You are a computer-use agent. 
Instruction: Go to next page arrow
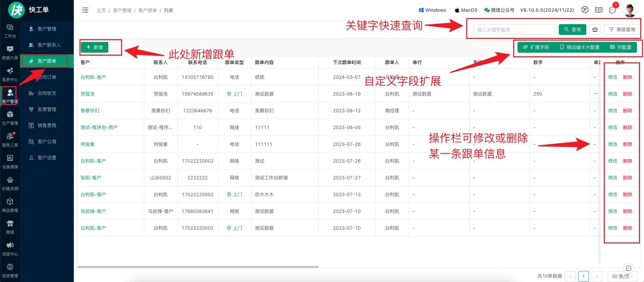(597, 276)
